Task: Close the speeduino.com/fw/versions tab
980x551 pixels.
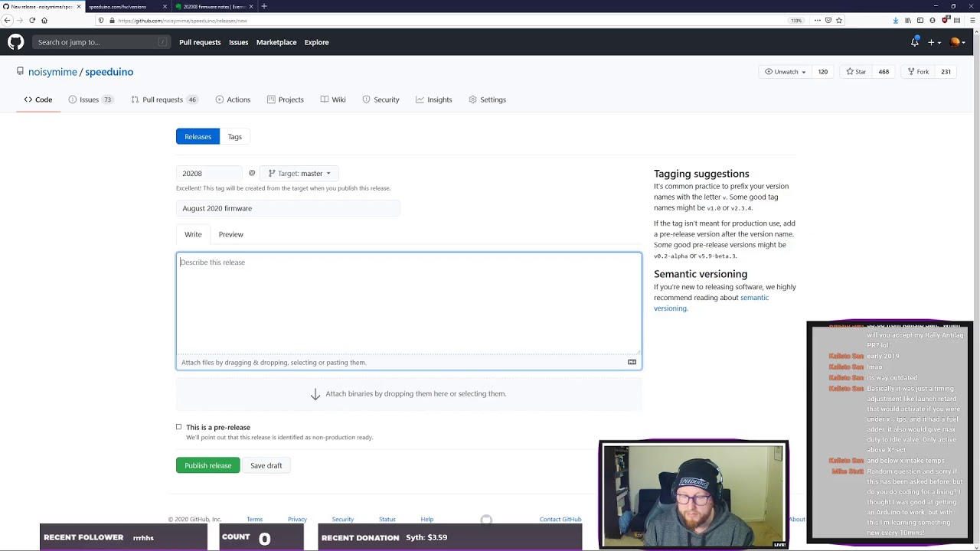Action: coord(165,6)
